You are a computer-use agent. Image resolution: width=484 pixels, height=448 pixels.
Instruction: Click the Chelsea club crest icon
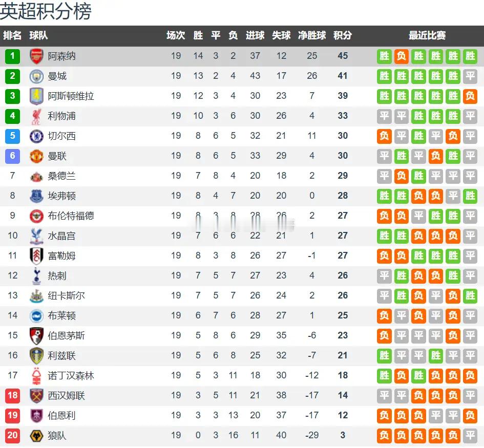pyautogui.click(x=36, y=136)
